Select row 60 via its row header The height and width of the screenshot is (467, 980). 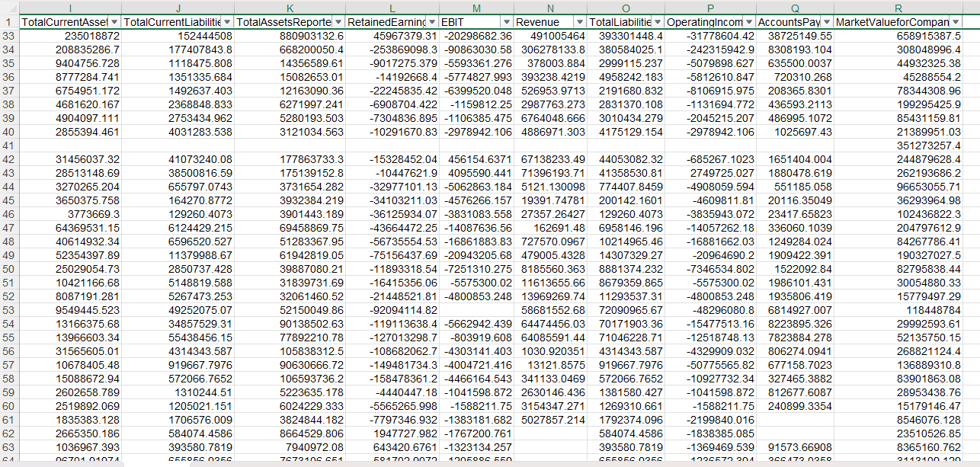tap(9, 406)
